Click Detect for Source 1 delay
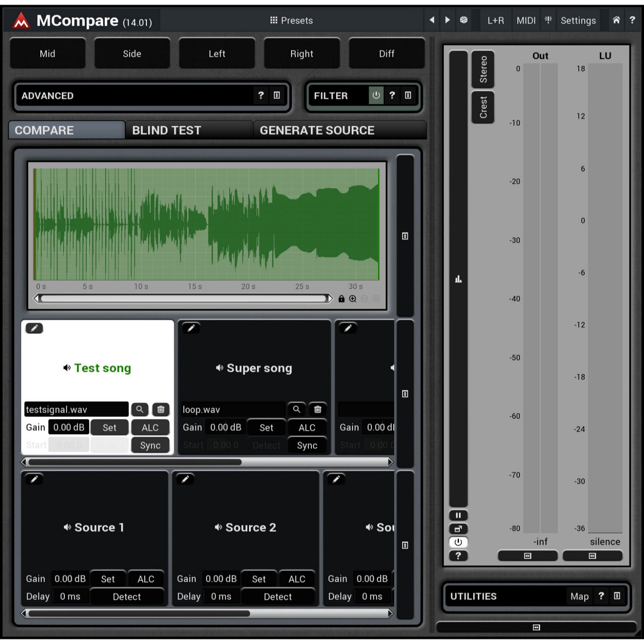Image resolution: width=644 pixels, height=644 pixels. coord(127,596)
